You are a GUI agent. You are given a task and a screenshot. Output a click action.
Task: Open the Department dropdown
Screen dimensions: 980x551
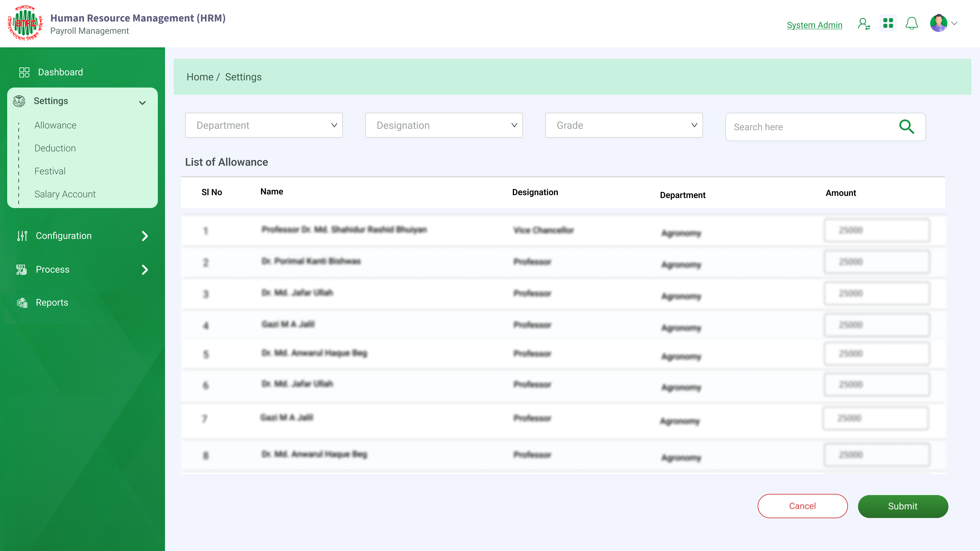click(x=264, y=125)
